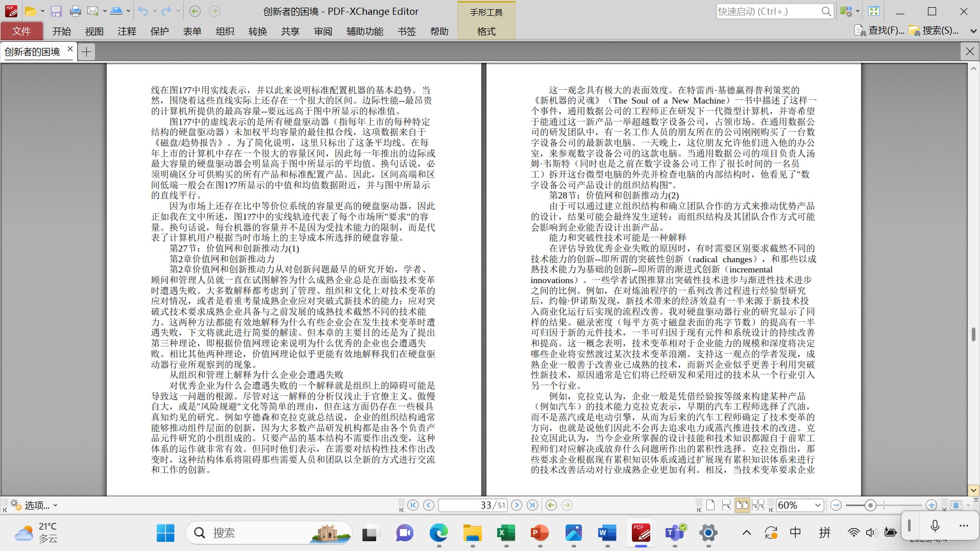Viewport: 980px width, 551px height.
Task: Click the 搜索(S) search button
Action: pyautogui.click(x=934, y=31)
